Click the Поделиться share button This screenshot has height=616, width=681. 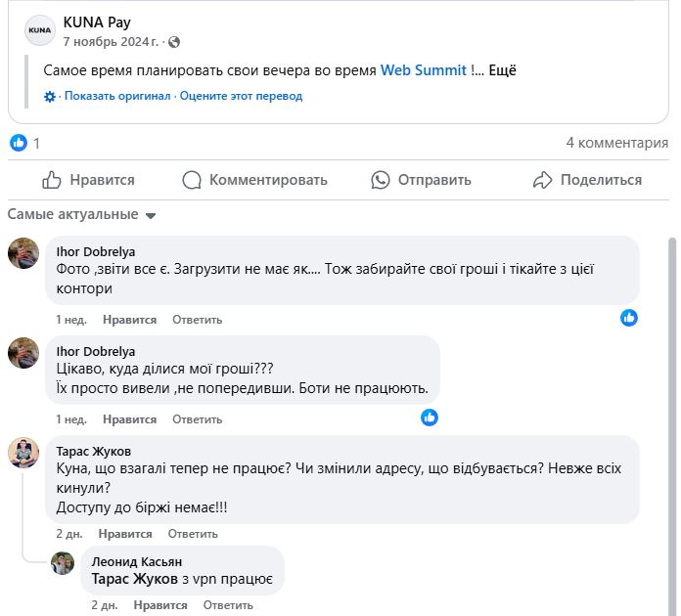587,180
